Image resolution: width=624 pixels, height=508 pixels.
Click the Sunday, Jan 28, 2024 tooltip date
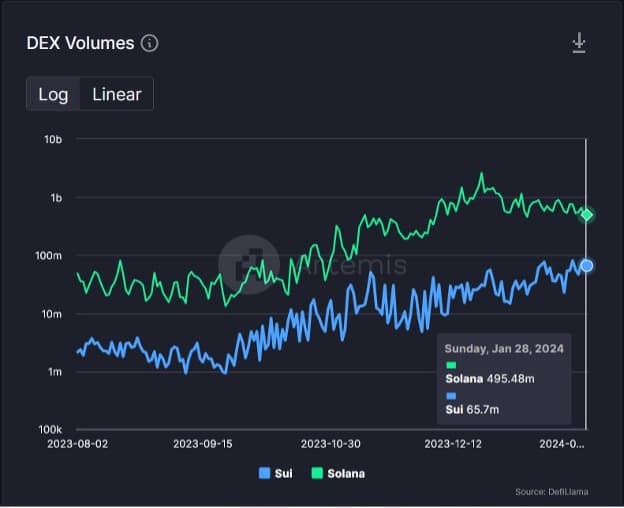[x=504, y=348]
